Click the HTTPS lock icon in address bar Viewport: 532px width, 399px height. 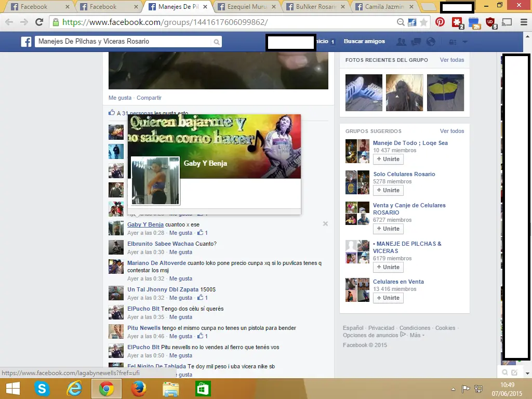pyautogui.click(x=56, y=23)
